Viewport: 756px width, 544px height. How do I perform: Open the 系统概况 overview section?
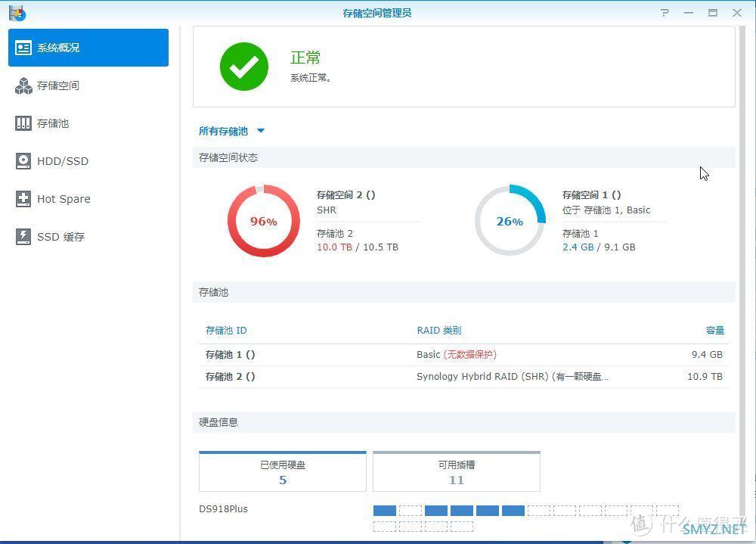pyautogui.click(x=88, y=48)
